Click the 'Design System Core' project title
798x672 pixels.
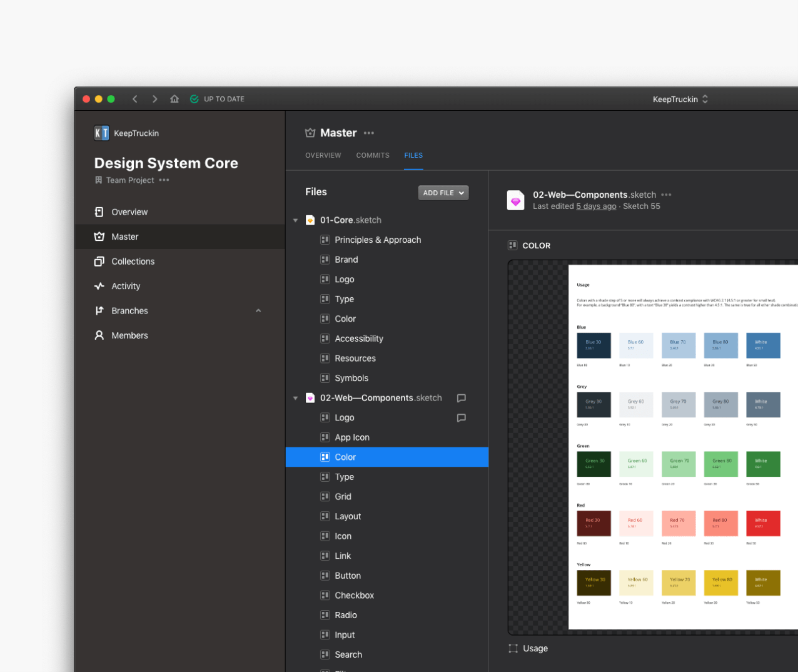pos(166,163)
